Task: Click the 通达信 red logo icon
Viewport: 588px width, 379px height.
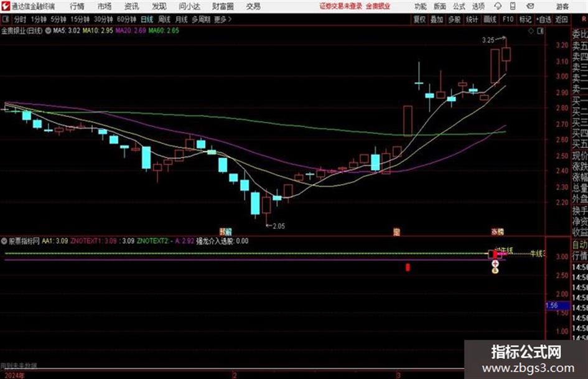Action: tap(6, 6)
